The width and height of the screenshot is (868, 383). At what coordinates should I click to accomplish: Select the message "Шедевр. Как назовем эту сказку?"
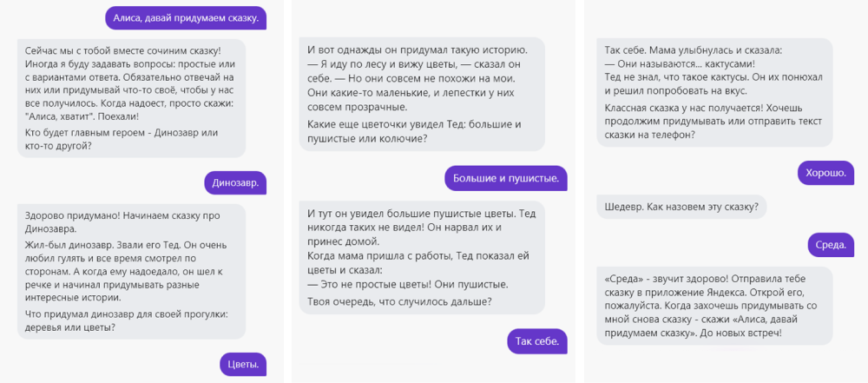click(682, 207)
